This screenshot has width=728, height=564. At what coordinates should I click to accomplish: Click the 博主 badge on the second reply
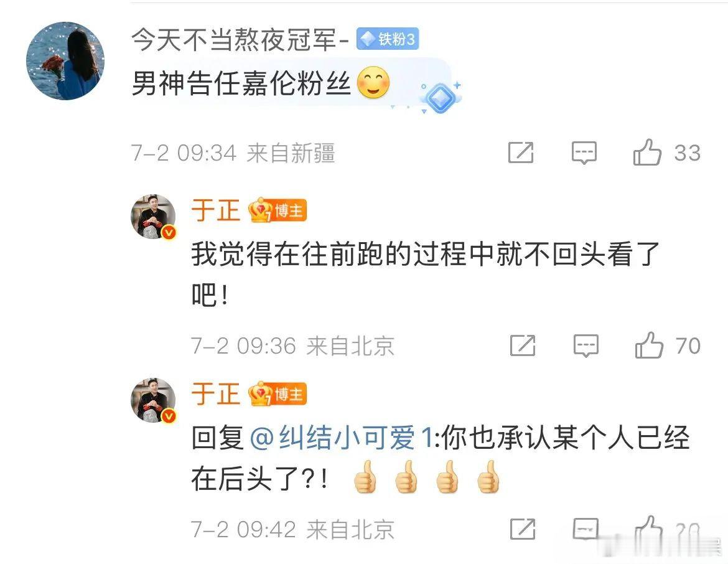click(x=277, y=395)
